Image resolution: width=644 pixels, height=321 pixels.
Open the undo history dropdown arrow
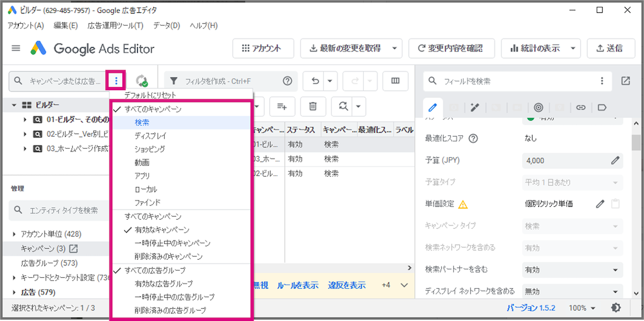(x=330, y=81)
